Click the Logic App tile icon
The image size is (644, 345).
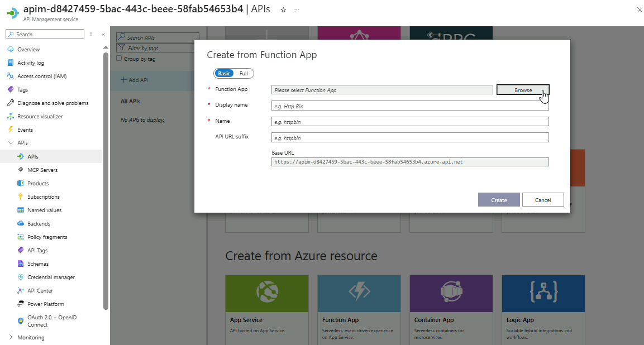(x=543, y=292)
